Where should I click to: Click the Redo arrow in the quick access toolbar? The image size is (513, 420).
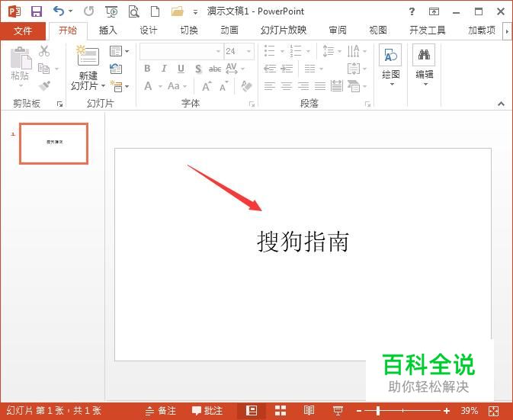click(x=88, y=11)
